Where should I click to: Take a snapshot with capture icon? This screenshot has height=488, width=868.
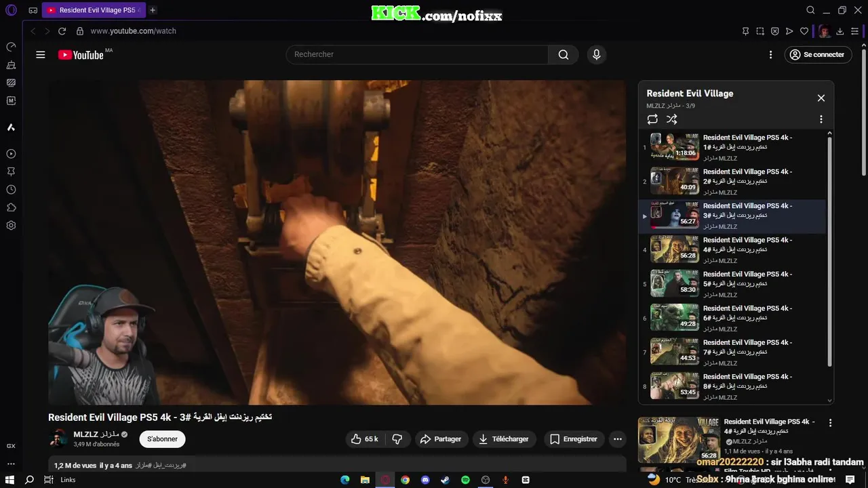click(x=760, y=31)
